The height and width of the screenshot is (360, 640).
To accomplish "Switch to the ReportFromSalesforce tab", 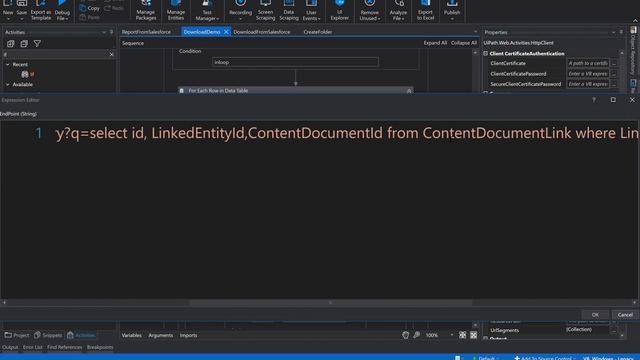I will [x=146, y=32].
